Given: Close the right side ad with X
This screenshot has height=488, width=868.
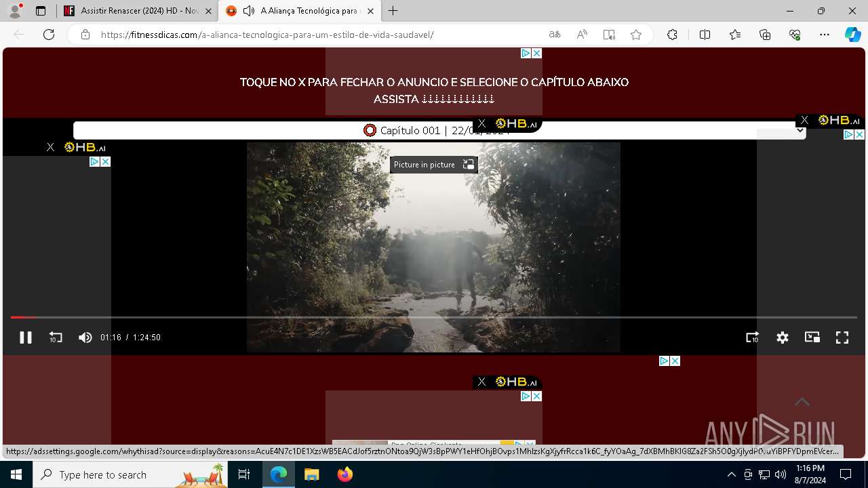Looking at the screenshot, I should point(859,135).
